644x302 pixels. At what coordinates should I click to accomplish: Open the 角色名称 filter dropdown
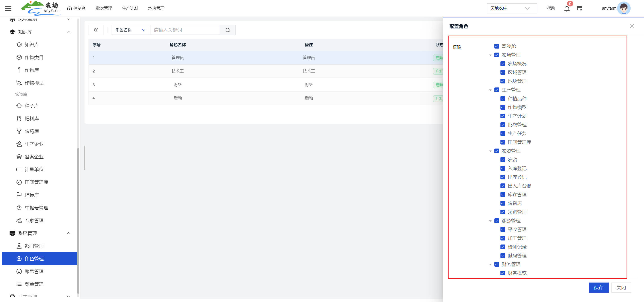coord(131,30)
